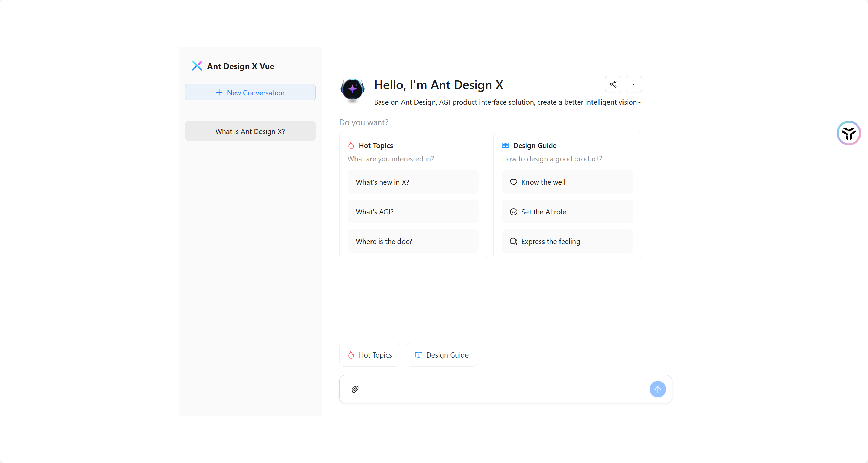Pick the "Where is the doc?" prompt
The height and width of the screenshot is (463, 868).
coord(413,241)
